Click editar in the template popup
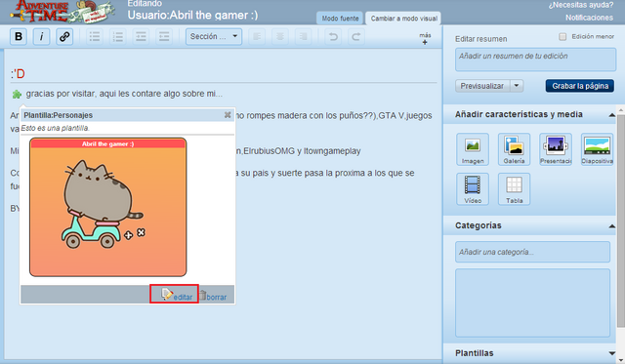This screenshot has height=364, width=625. coord(177,296)
